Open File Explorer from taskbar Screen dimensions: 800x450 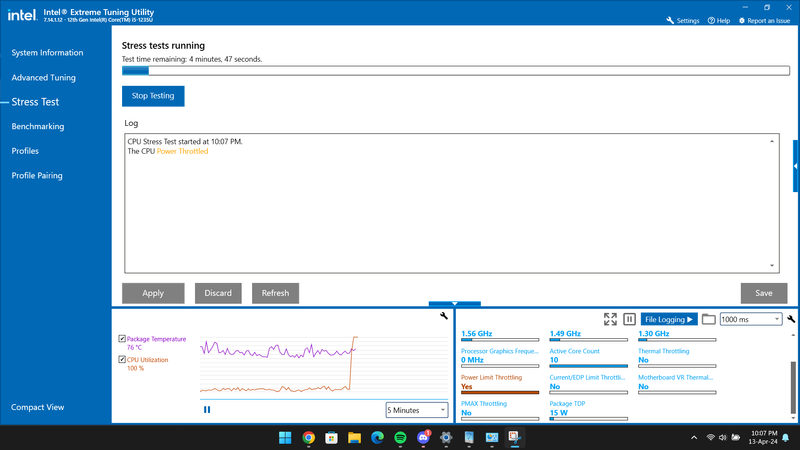click(x=354, y=438)
